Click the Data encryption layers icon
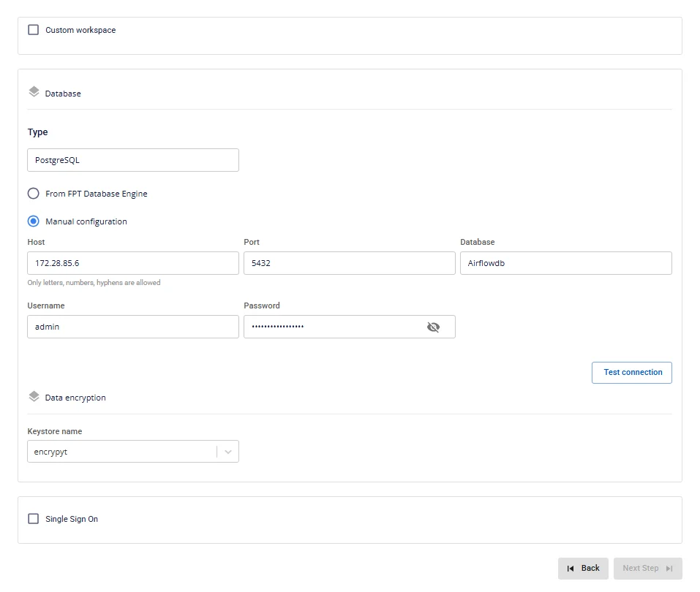Screen dimensions: 700x592 34,396
